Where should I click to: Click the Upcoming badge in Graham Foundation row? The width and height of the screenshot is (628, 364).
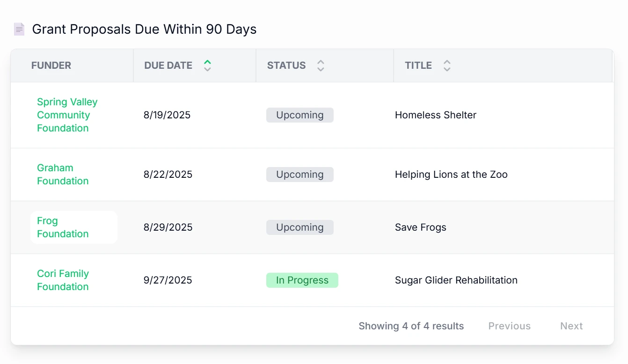click(299, 175)
